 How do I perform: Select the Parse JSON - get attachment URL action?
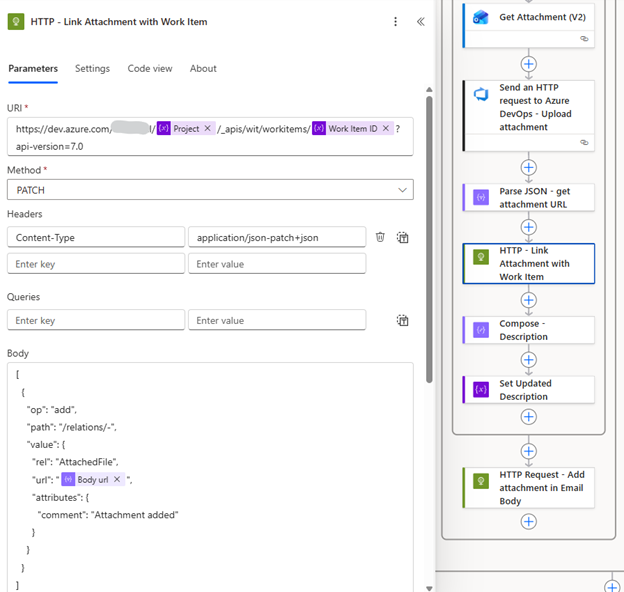click(528, 197)
